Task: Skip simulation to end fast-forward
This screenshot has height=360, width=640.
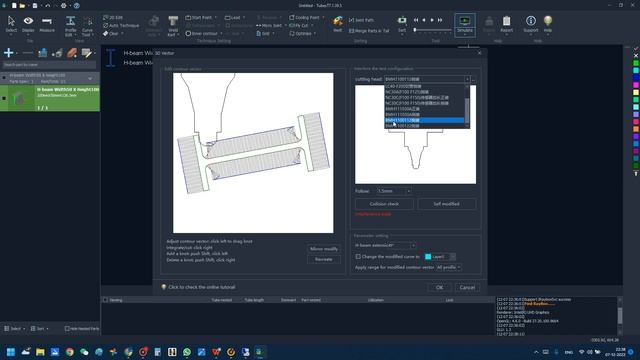Action: 440,20
